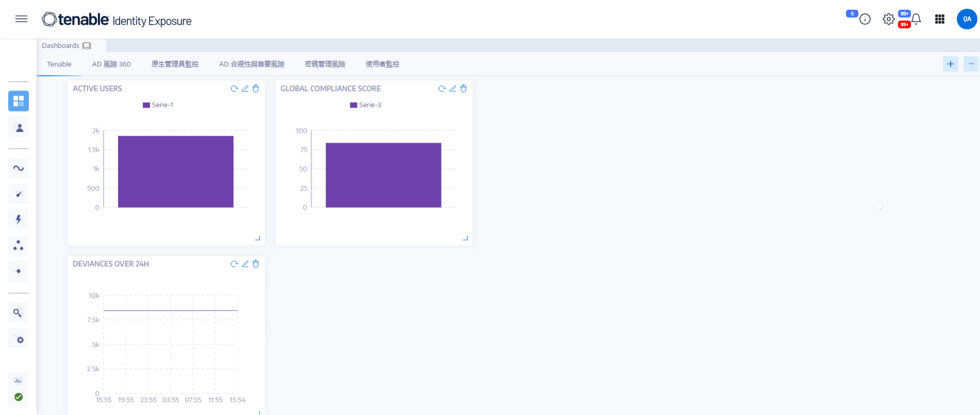
Task: Open the QA user profile avatar
Action: (x=967, y=19)
